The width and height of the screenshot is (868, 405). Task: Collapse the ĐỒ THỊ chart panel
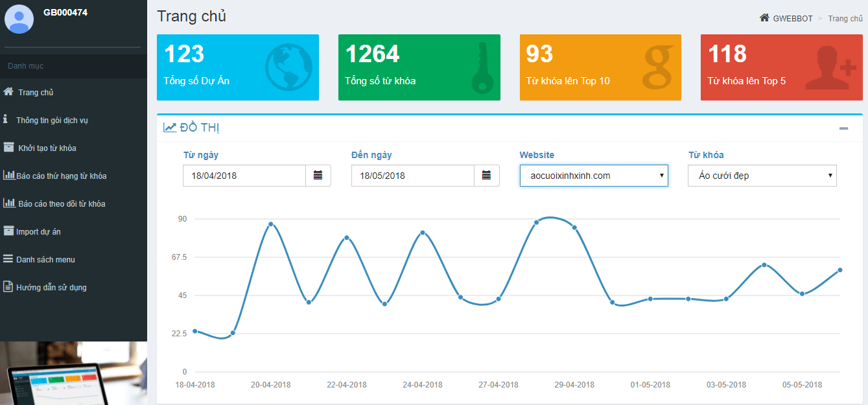click(x=843, y=128)
